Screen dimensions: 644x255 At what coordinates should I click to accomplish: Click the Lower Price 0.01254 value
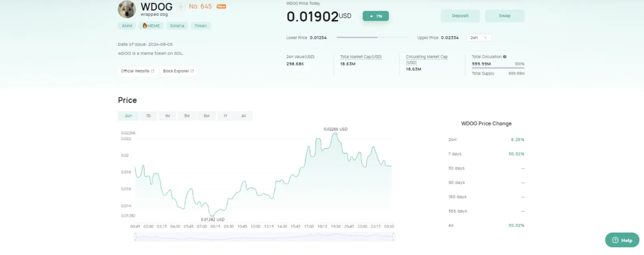tap(318, 38)
